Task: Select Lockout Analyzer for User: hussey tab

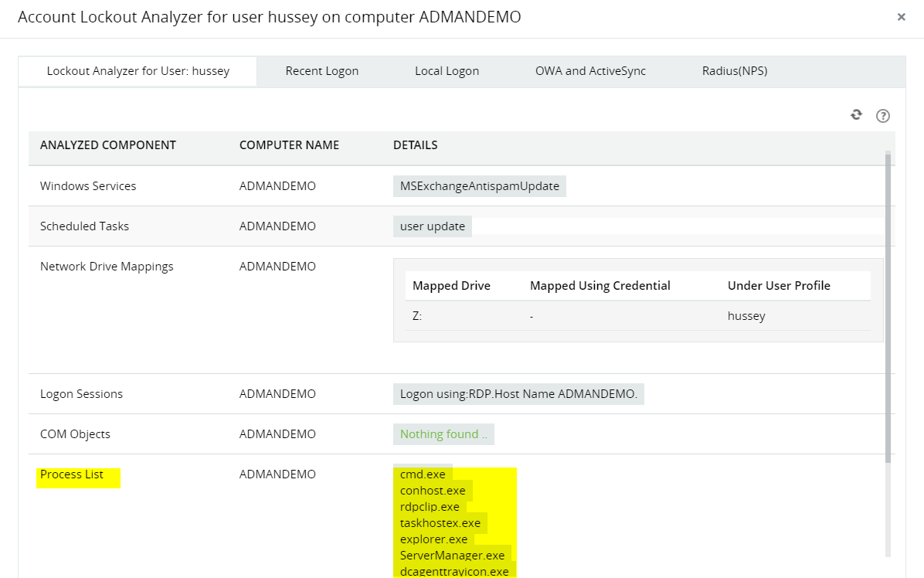Action: click(138, 71)
